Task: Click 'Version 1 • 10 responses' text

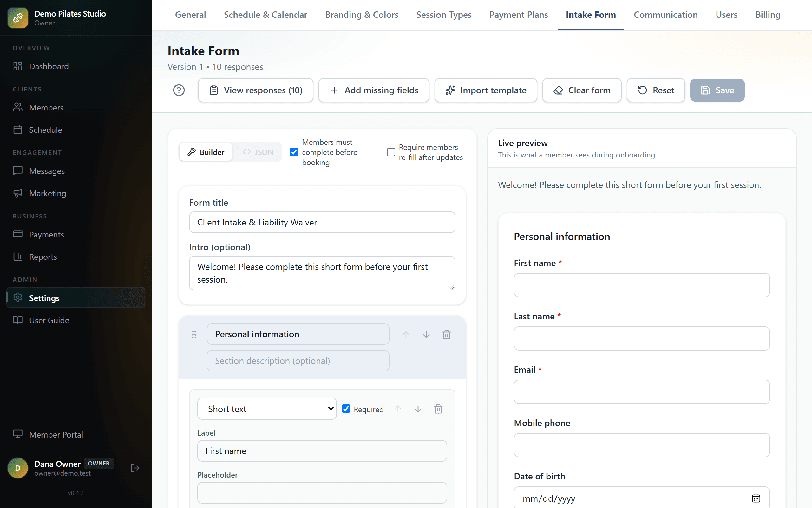Action: point(215,67)
